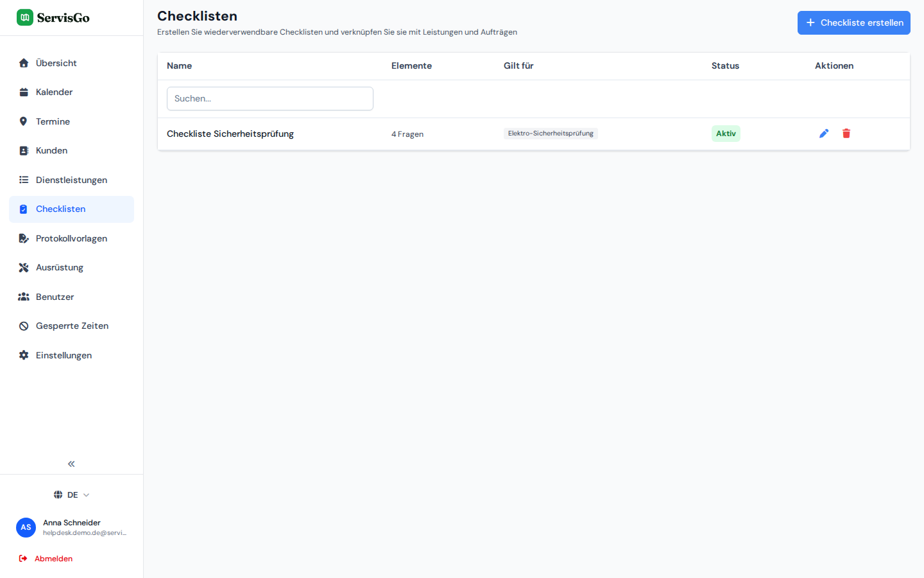Open the DE language dropdown
Screen dimensions: 924x578
click(72, 495)
